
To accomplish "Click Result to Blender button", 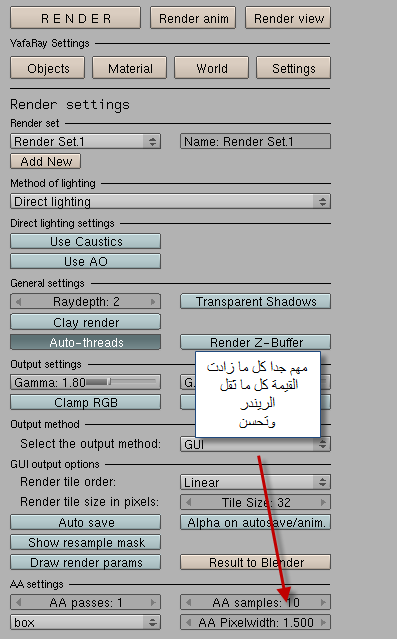I will (256, 562).
